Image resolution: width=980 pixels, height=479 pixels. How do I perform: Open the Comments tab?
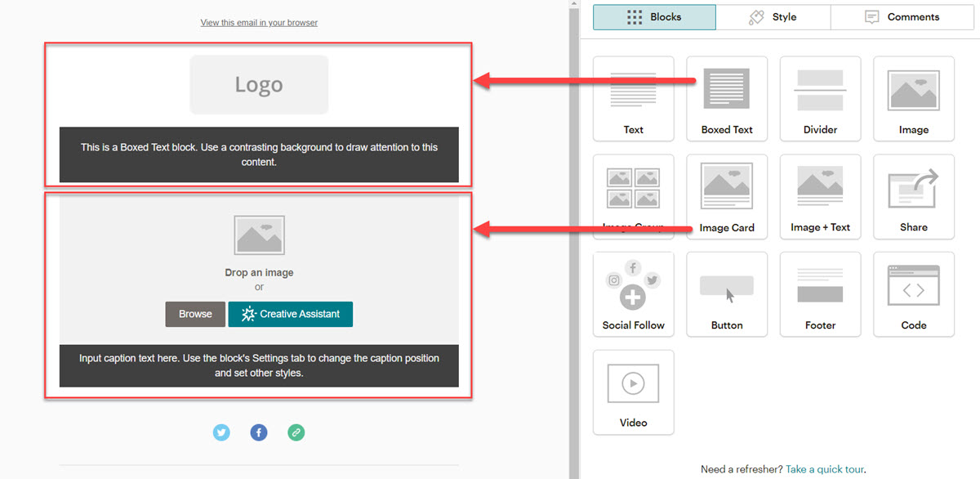tap(902, 17)
